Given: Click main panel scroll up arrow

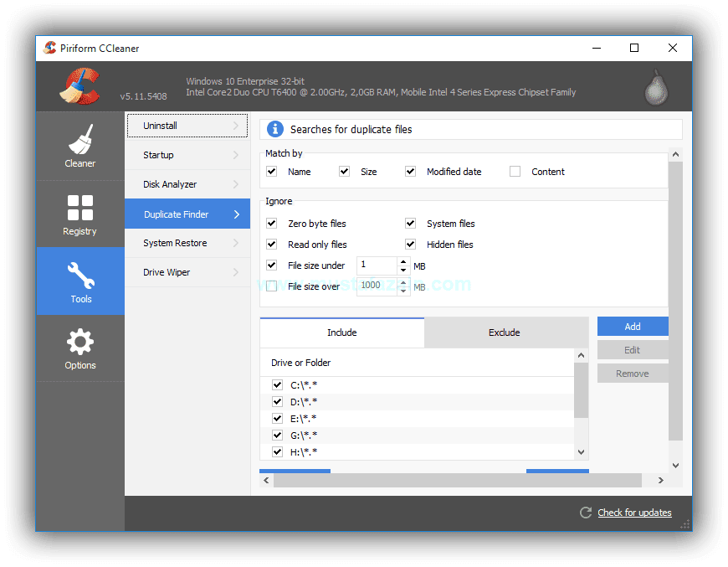Looking at the screenshot, I should 675,154.
